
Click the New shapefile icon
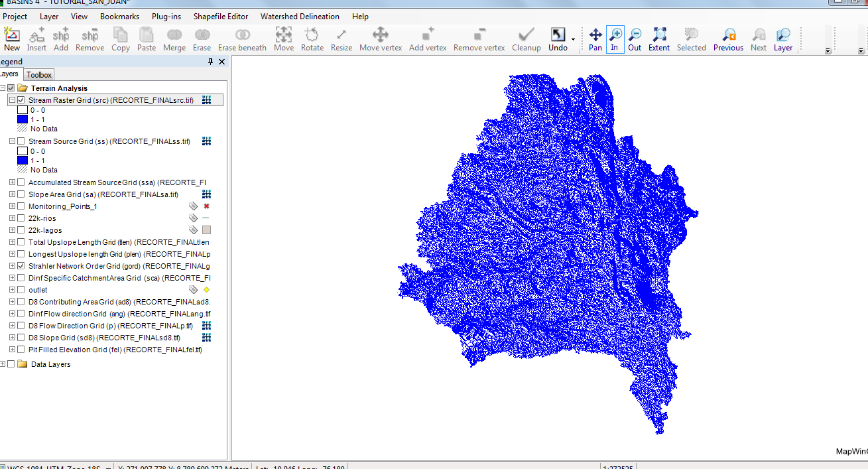12,39
